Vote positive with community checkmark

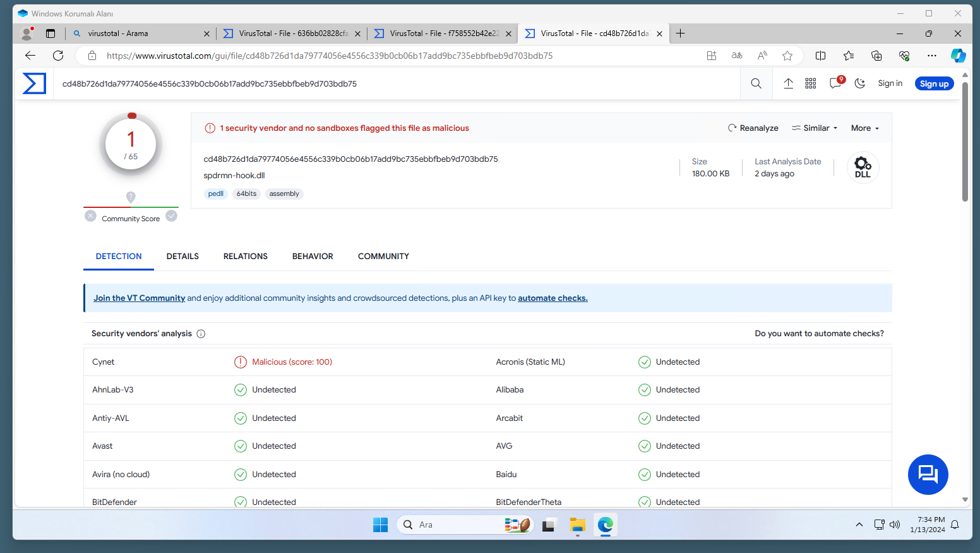[171, 216]
